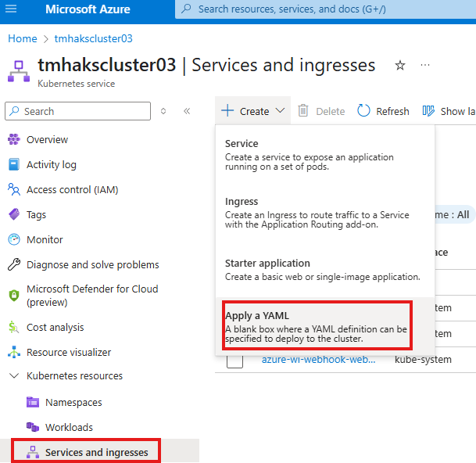Open Overview in the sidebar
The width and height of the screenshot is (476, 463).
pos(47,139)
